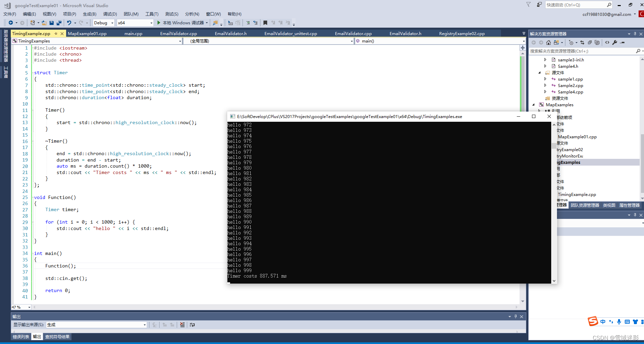Select Sample4.h in Solution Explorer

[x=568, y=66]
